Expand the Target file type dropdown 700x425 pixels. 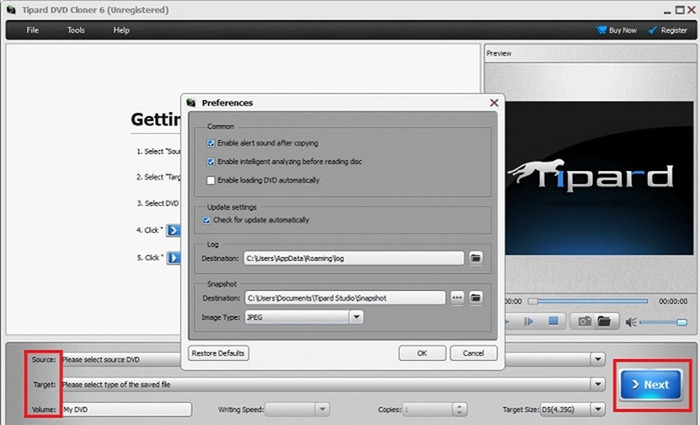point(598,384)
